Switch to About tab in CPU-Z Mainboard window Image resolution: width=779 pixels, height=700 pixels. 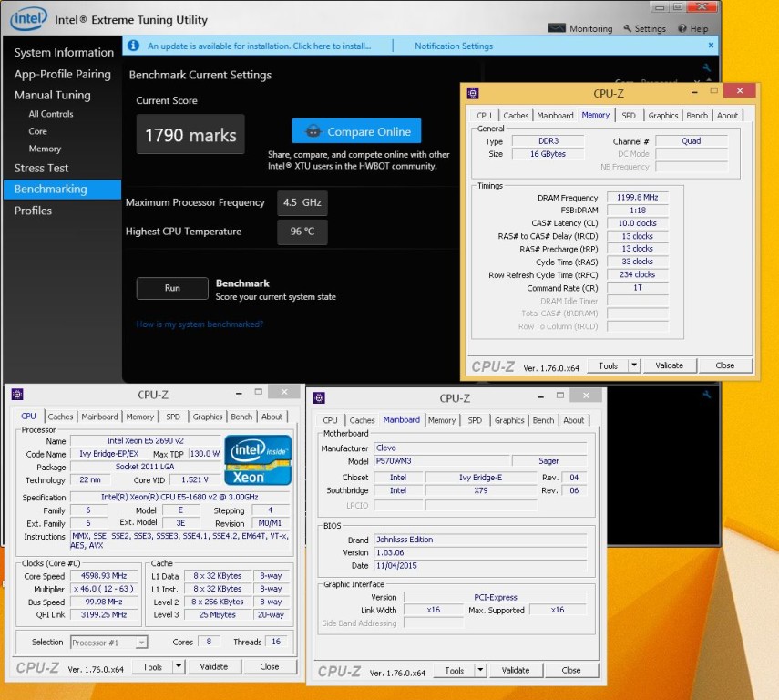(x=574, y=420)
